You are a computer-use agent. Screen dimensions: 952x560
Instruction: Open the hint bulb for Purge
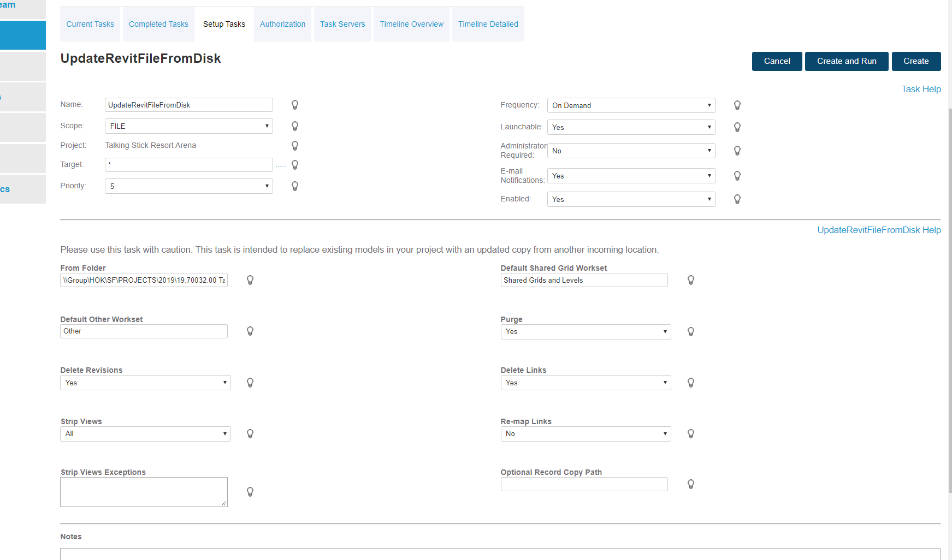coord(690,331)
